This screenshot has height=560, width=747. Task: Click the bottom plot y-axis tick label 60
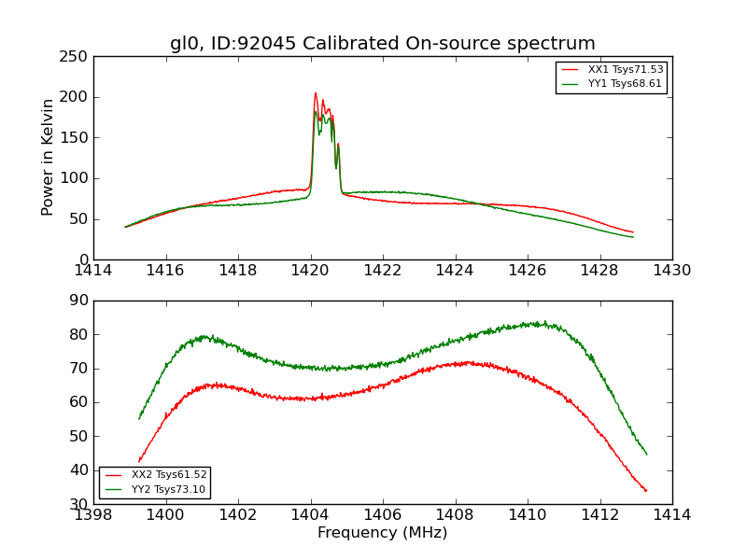[78, 402]
